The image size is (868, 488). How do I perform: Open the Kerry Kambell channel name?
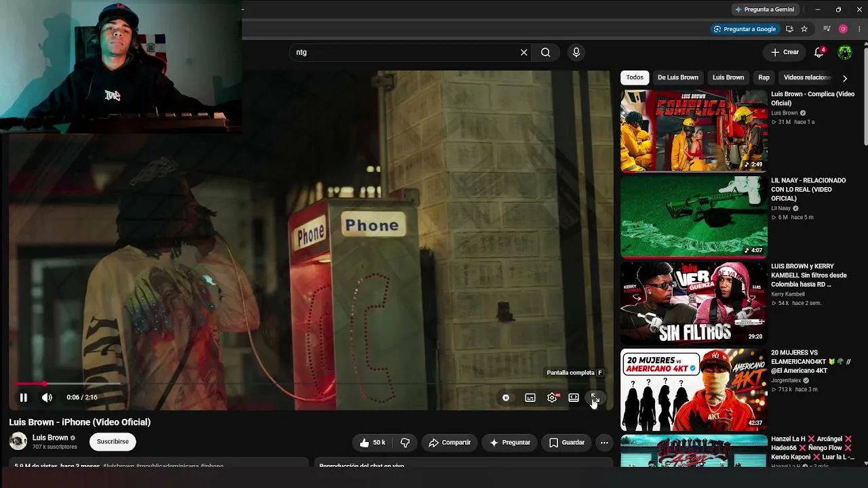[x=788, y=294]
